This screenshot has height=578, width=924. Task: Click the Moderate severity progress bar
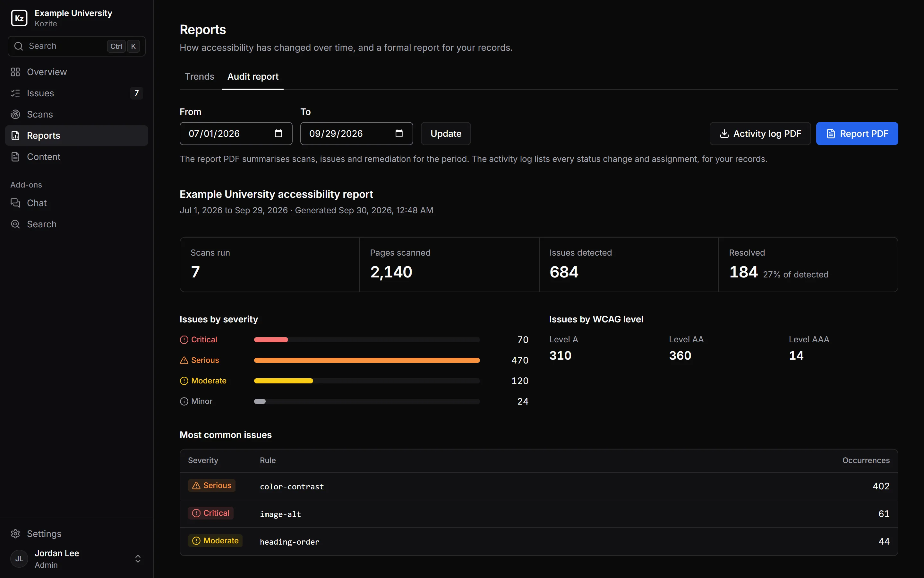366,381
